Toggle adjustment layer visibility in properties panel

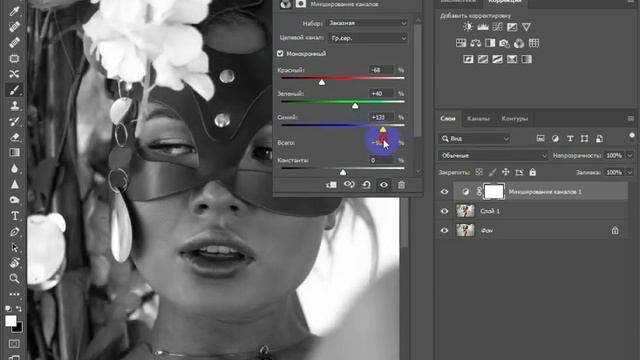[x=384, y=185]
